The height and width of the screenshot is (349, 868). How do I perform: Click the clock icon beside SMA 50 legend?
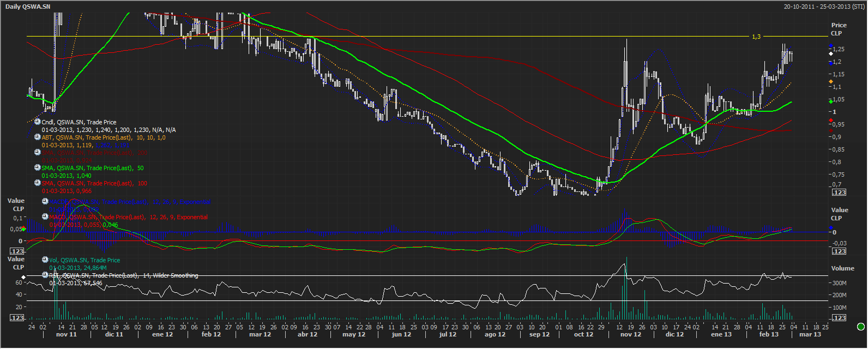tap(38, 169)
